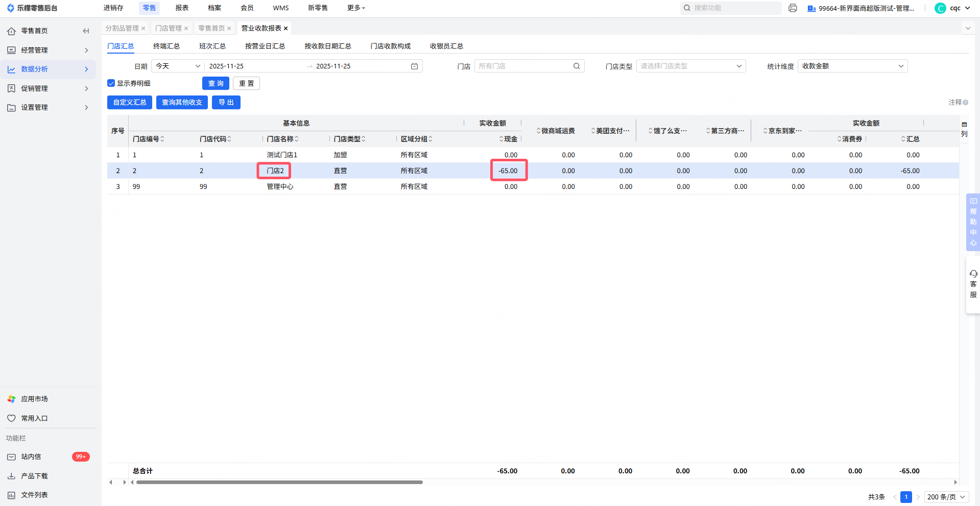Click the 导出 export button

point(226,103)
